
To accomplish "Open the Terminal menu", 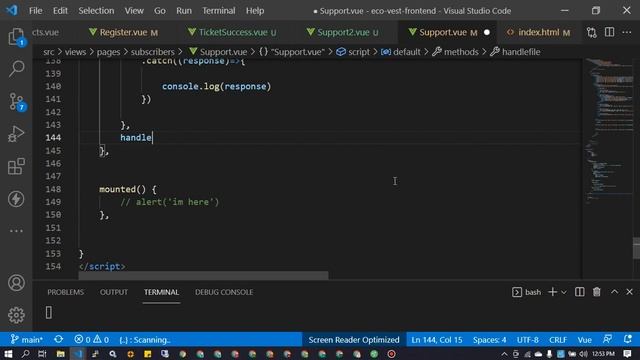I will [219, 11].
